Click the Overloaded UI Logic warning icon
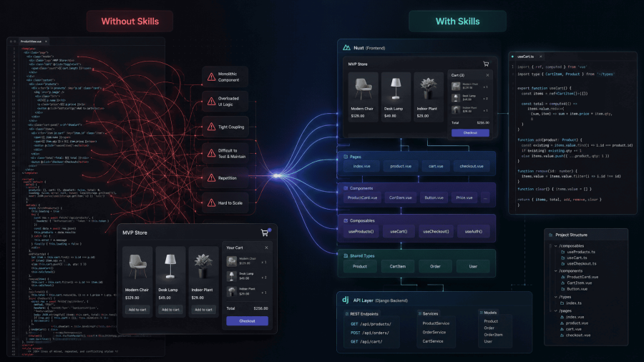The image size is (644, 362). [x=212, y=102]
